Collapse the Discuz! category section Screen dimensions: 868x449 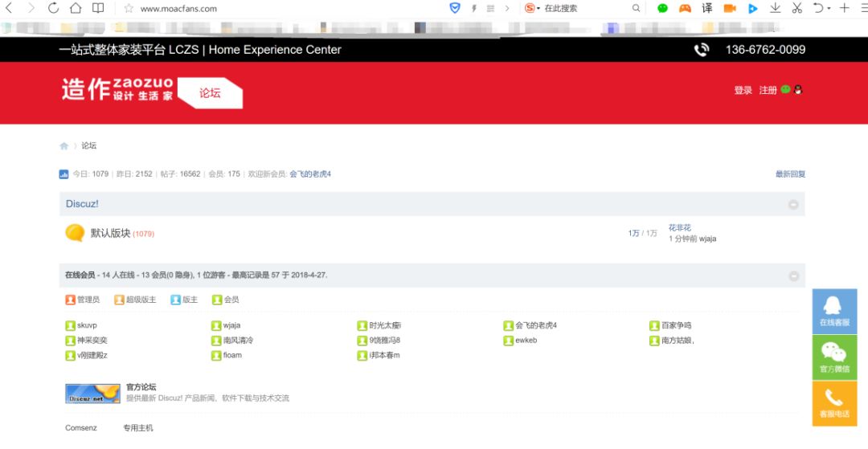coord(793,205)
